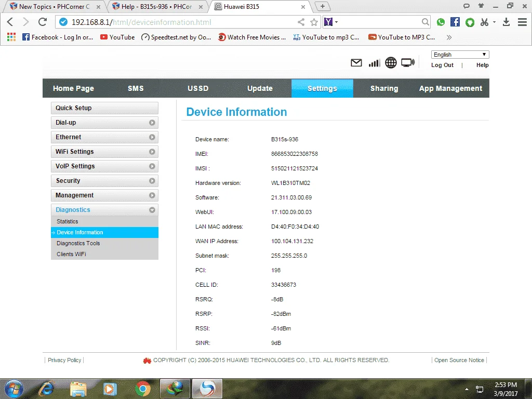The height and width of the screenshot is (399, 532).
Task: Open search engine dropdown arrow
Action: [x=336, y=22]
